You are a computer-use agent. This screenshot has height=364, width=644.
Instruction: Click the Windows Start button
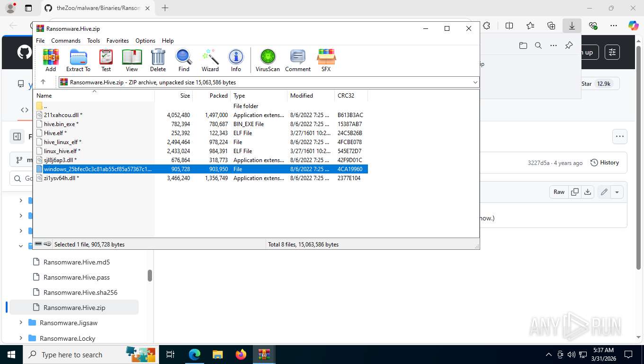(x=11, y=355)
